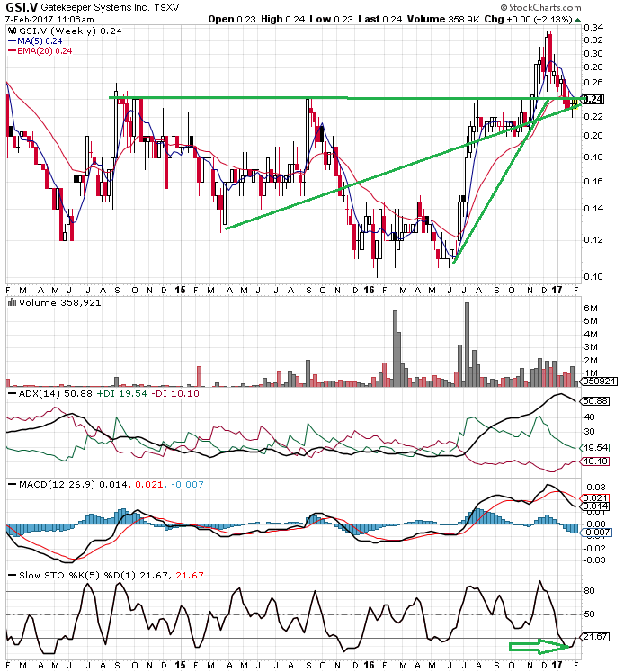Click the 40 level label on ADX axis
Image resolution: width=624 pixels, height=672 pixels.
tap(590, 417)
